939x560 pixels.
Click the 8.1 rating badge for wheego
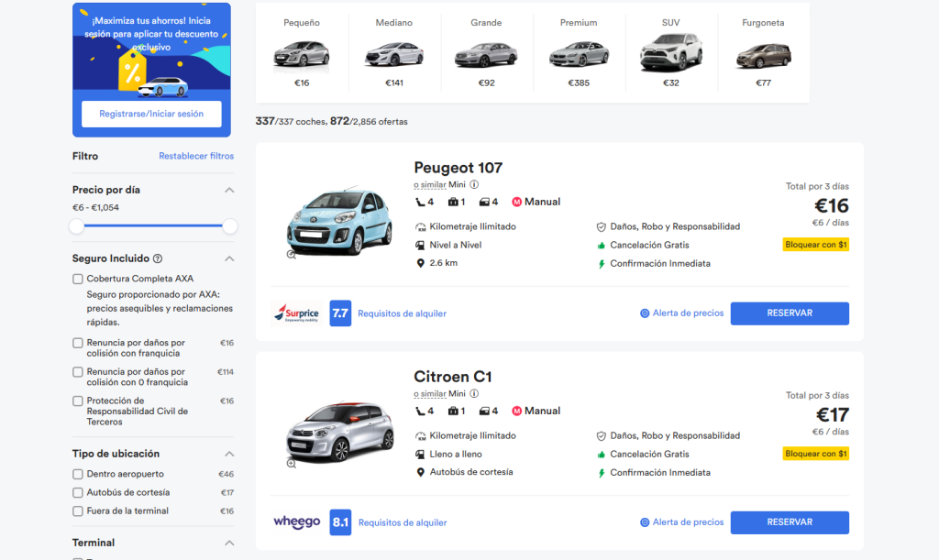[340, 522]
